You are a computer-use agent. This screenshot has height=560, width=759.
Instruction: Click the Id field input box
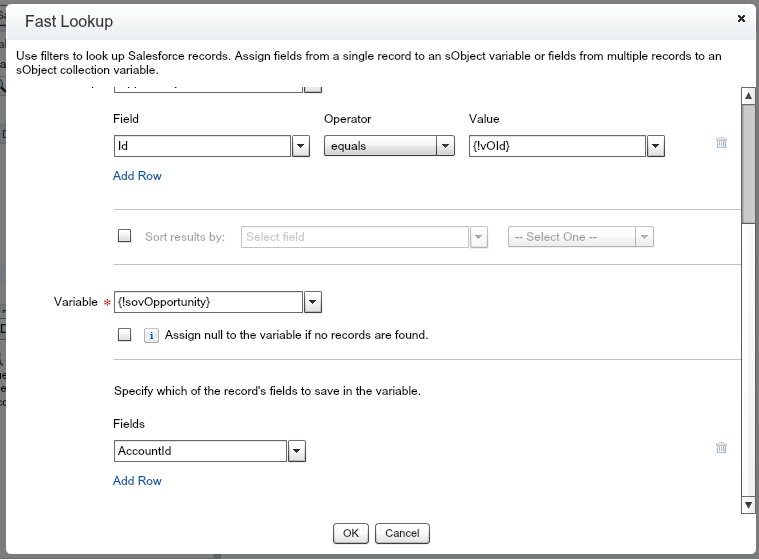202,146
